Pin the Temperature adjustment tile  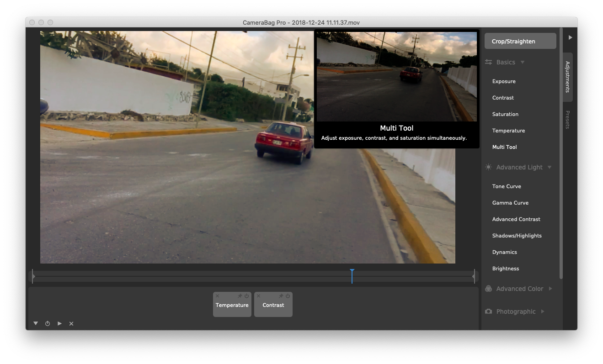pos(240,296)
